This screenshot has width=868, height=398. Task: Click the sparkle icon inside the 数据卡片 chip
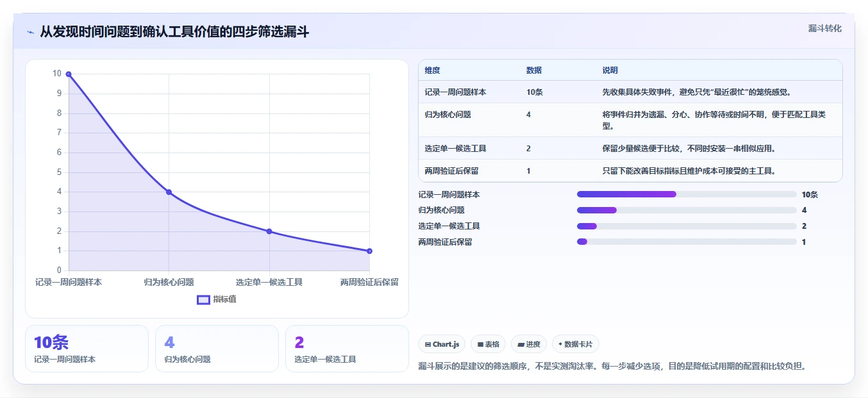[x=560, y=344]
